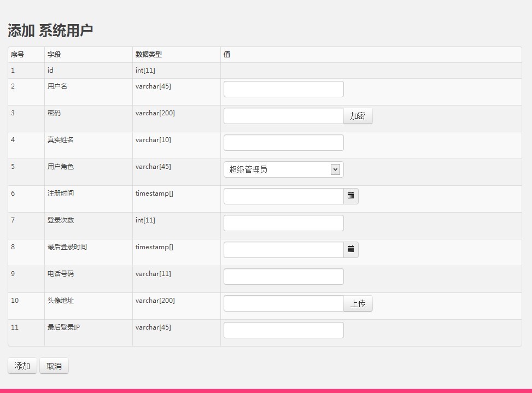Image resolution: width=532 pixels, height=393 pixels.
Task: Open calendar picker for 注册时间
Action: (351, 196)
